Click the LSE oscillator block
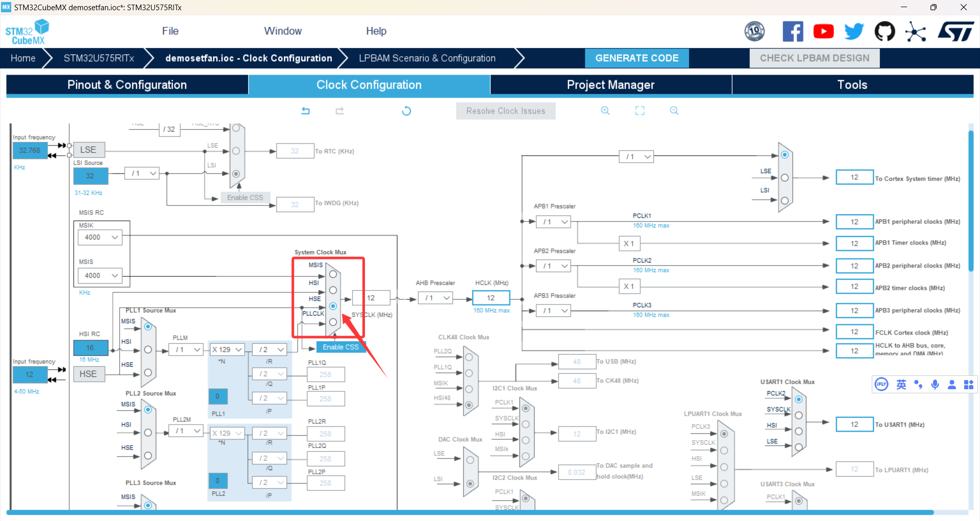The image size is (980, 521). click(x=88, y=150)
